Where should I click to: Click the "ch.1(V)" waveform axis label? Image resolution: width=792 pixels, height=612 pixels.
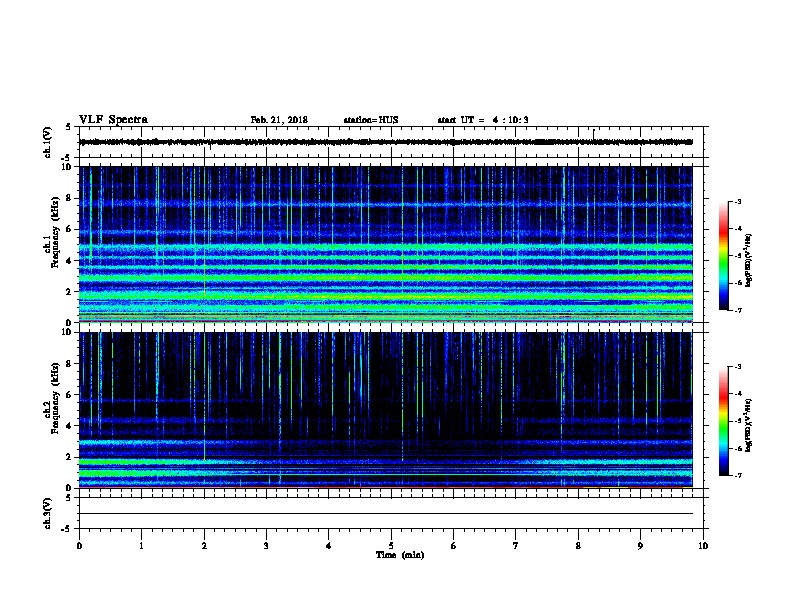[x=47, y=142]
